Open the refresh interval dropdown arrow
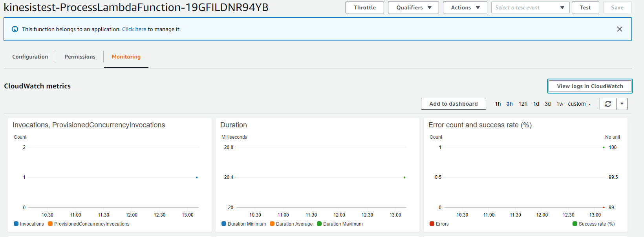Screen dimensions: 644x237 click(622, 104)
